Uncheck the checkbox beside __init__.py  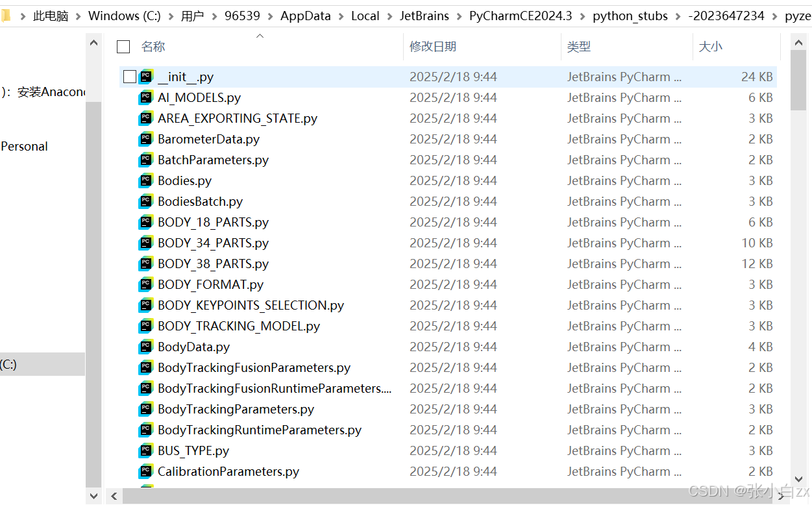click(129, 76)
